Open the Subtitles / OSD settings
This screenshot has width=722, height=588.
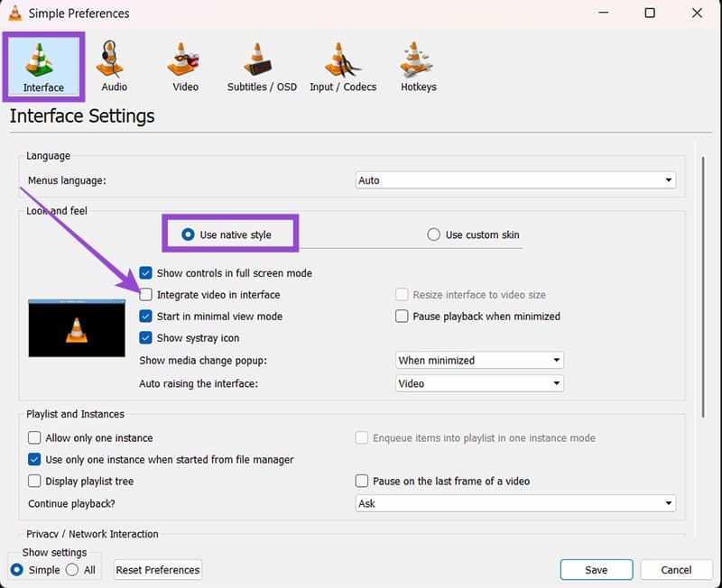[x=260, y=63]
